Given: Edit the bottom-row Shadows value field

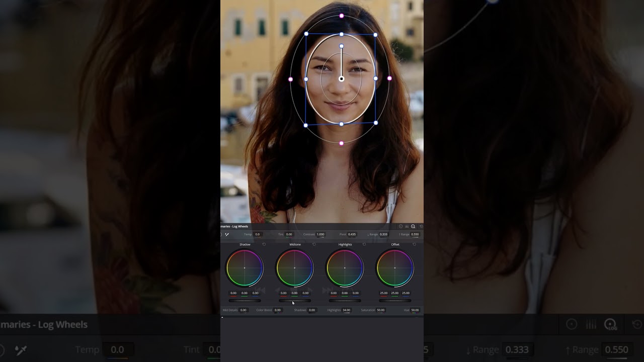Looking at the screenshot, I should click(312, 310).
